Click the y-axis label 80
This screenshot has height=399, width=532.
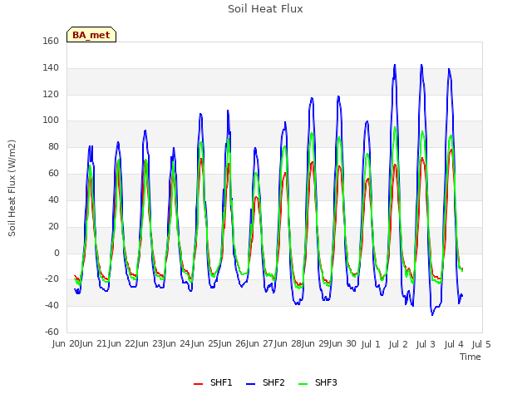coord(53,147)
